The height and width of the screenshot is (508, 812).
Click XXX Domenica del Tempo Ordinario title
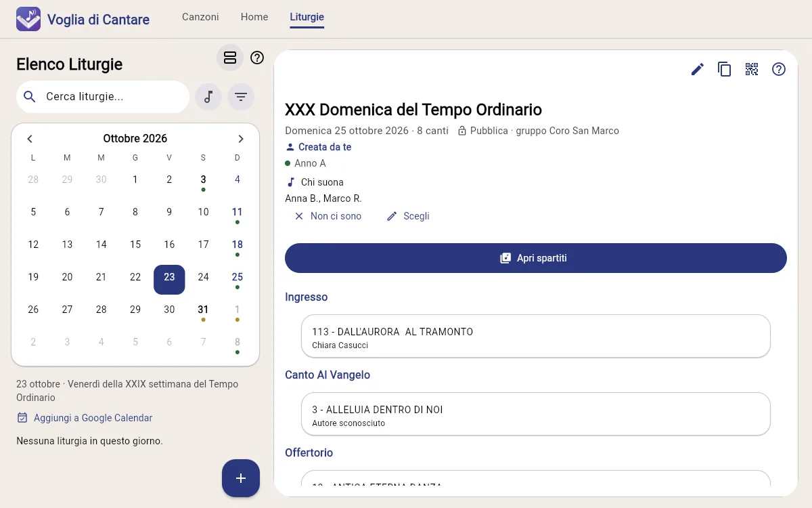click(x=413, y=109)
